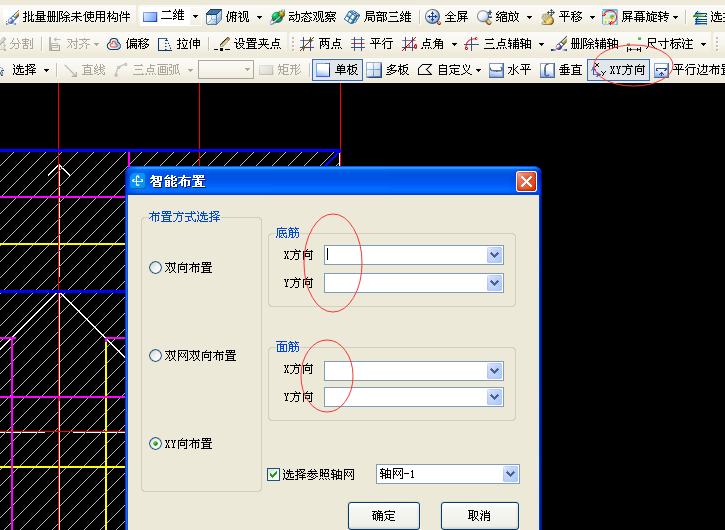The width and height of the screenshot is (725, 530).
Task: Open 局部三维 local 3D view
Action: (378, 17)
